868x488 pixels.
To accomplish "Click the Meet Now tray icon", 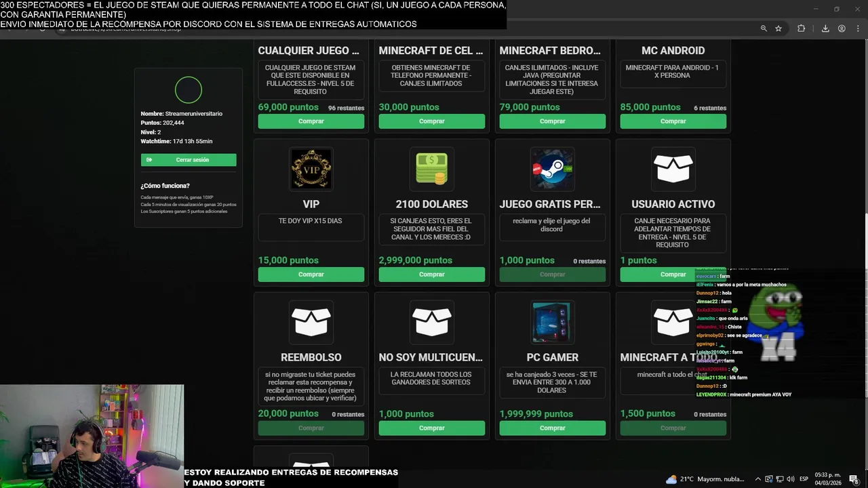I will [x=769, y=479].
